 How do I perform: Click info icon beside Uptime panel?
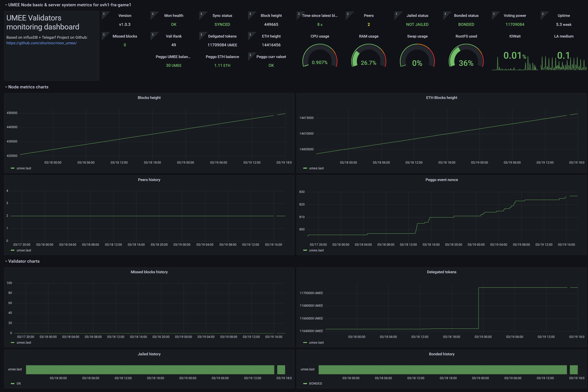tap(543, 14)
